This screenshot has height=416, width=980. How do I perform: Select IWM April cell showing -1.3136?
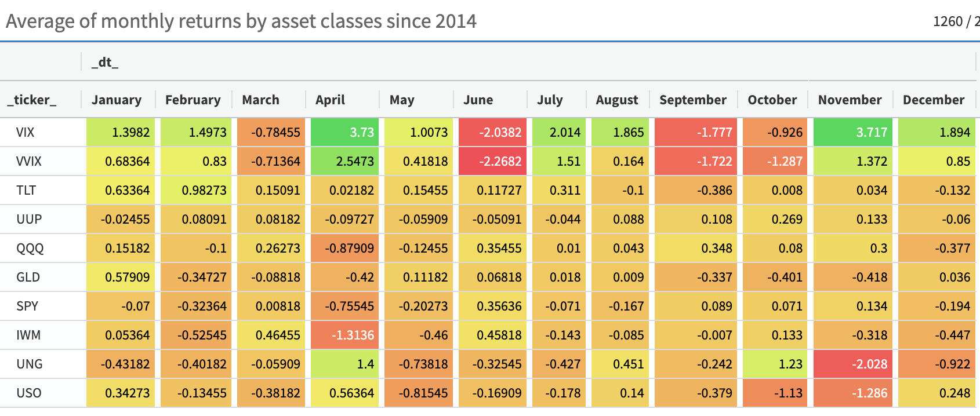point(344,335)
